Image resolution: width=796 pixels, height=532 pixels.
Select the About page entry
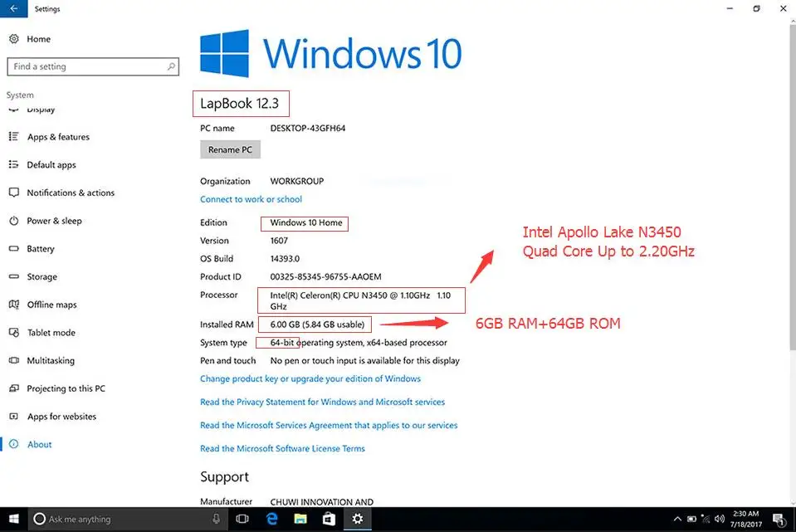(39, 444)
